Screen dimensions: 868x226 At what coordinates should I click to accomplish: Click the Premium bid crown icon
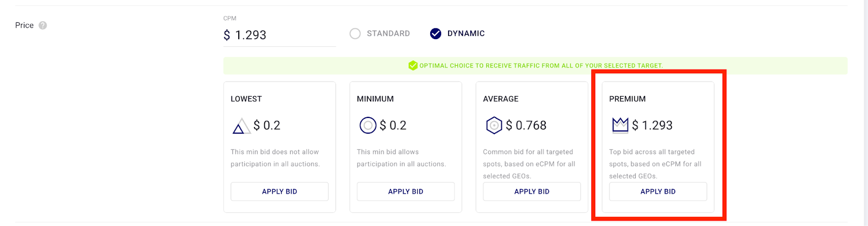[620, 125]
